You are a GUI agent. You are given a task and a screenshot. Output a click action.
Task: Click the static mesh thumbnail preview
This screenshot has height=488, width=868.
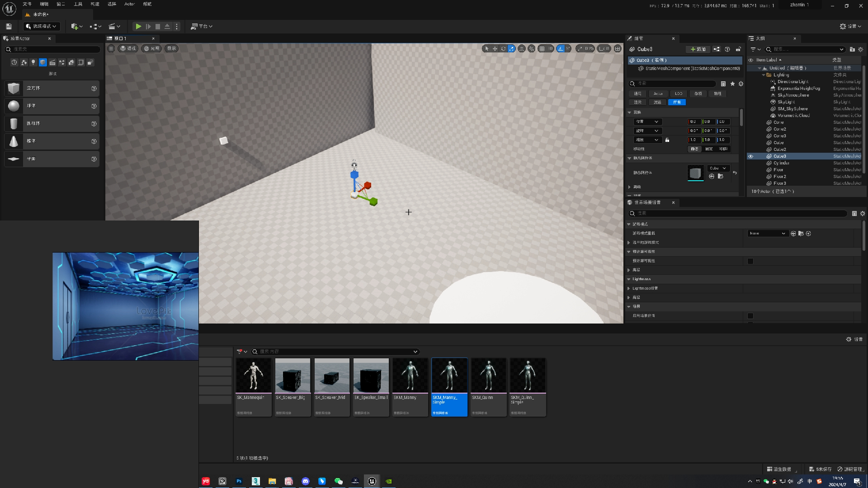[x=695, y=173]
